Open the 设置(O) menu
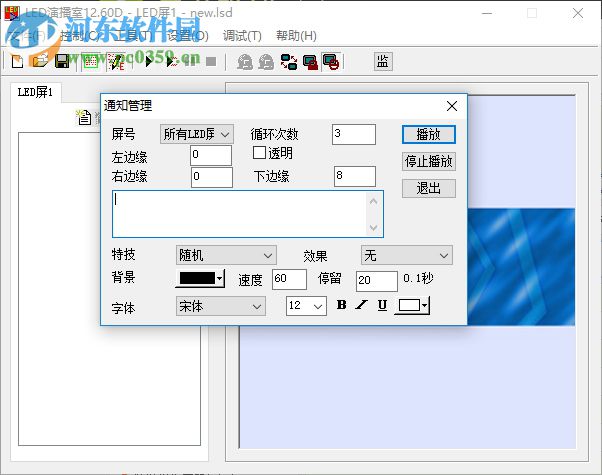 tap(188, 36)
